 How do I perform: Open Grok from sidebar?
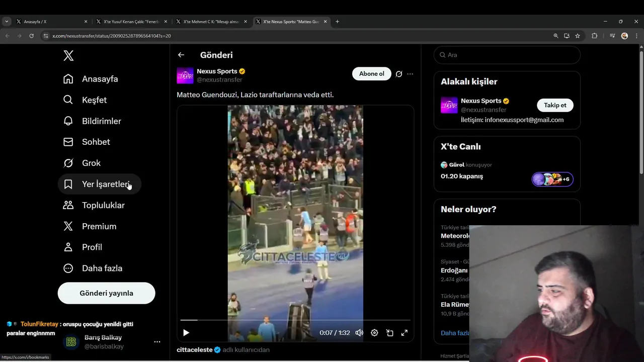coord(82,163)
